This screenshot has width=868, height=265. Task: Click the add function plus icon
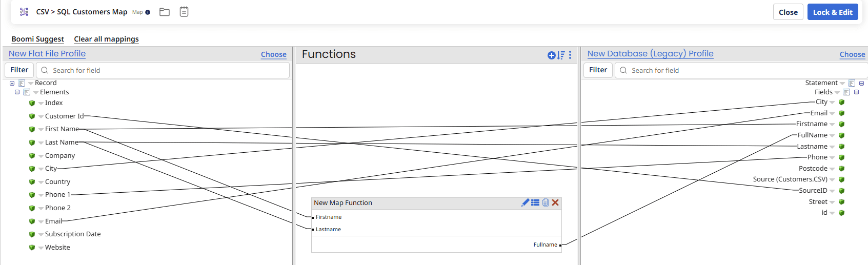tap(551, 55)
